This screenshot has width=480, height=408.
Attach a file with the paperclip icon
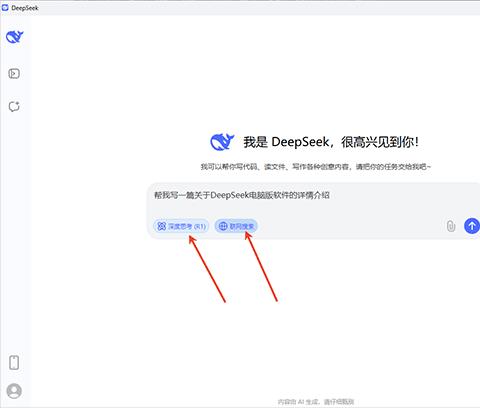(451, 226)
